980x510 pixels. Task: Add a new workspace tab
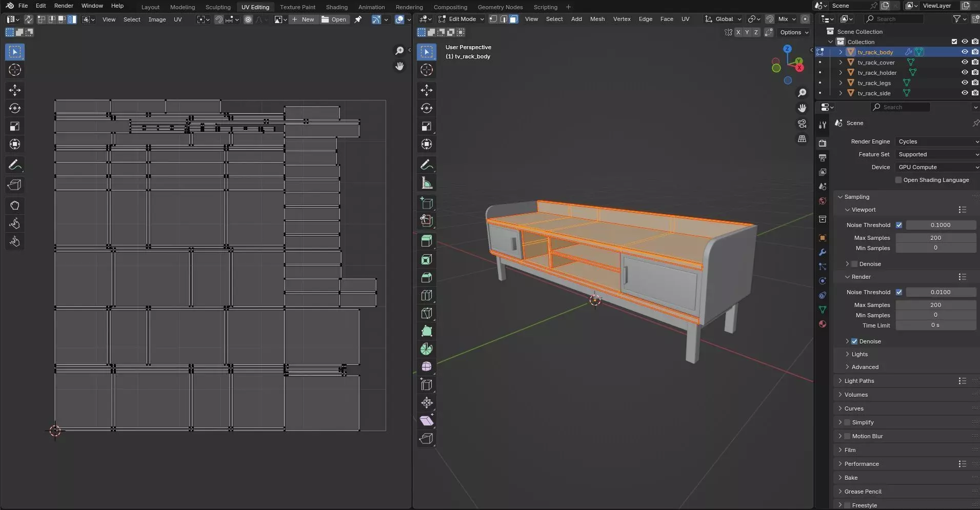(x=568, y=7)
